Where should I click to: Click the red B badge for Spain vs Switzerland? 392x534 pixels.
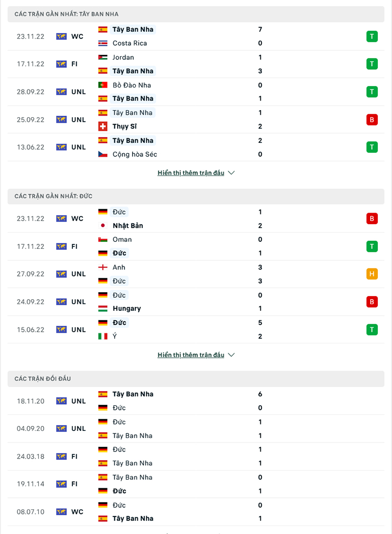(x=372, y=120)
